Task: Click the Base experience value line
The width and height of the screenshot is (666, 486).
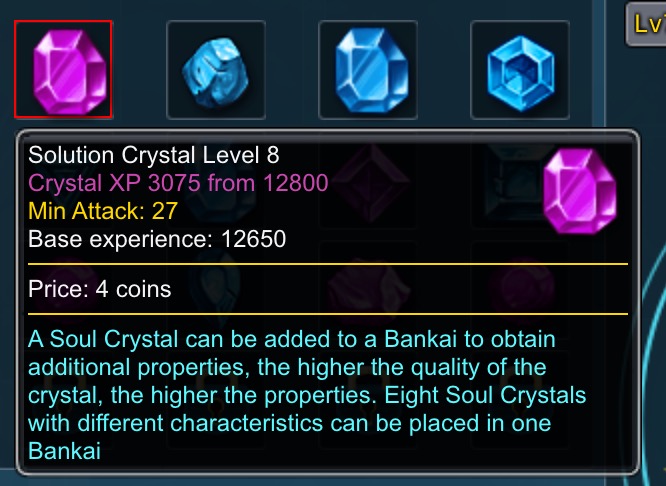Action: (157, 239)
